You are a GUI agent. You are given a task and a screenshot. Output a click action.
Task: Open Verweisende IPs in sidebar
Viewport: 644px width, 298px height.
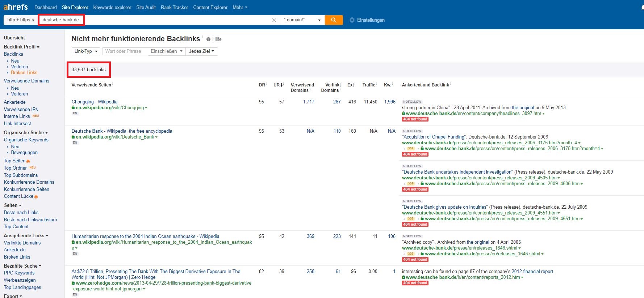coord(21,109)
